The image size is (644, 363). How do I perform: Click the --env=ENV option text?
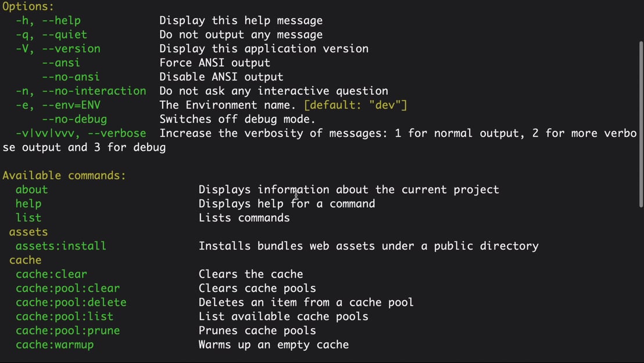point(71,105)
